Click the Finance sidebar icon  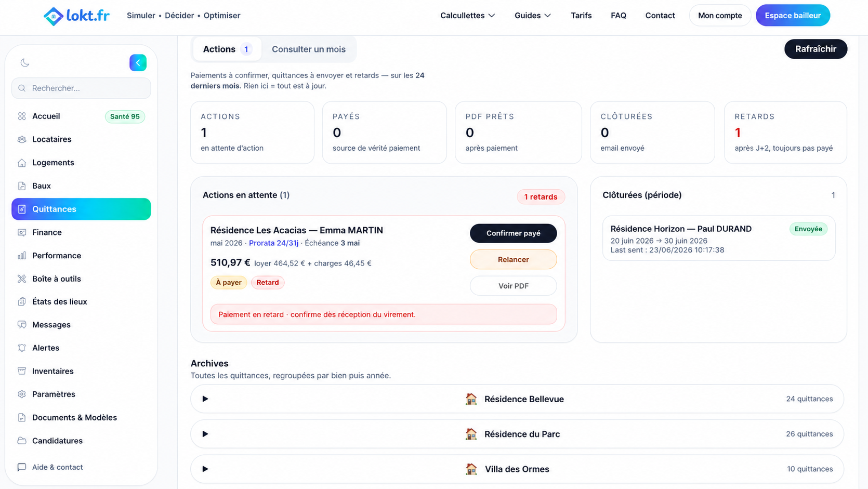(22, 232)
